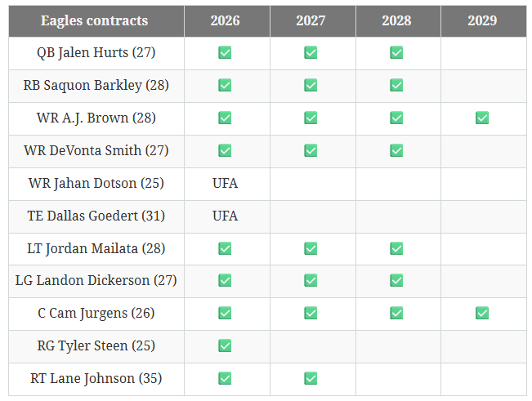Screen dimensions: 532x401
Task: Click RT Lane Johnson player name
Action: pos(96,378)
